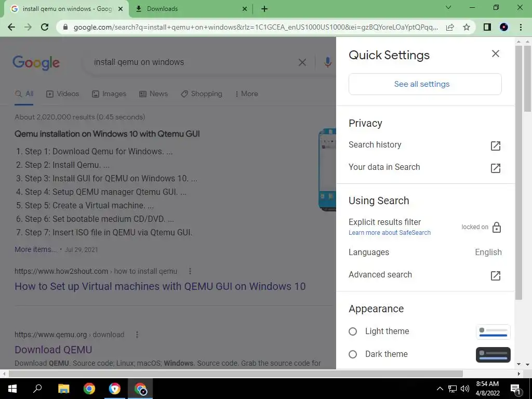Open the tab search chevron in title bar

tap(448, 7)
